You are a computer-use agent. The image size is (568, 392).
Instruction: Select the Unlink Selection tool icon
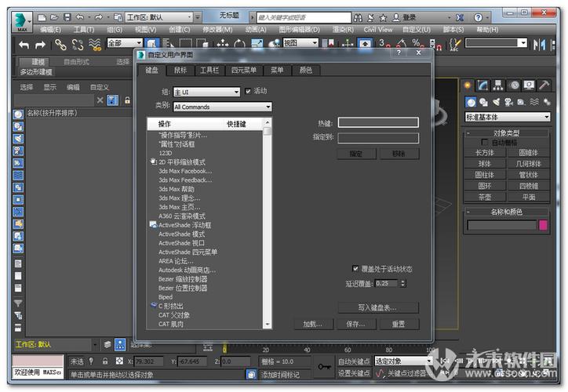tap(77, 45)
